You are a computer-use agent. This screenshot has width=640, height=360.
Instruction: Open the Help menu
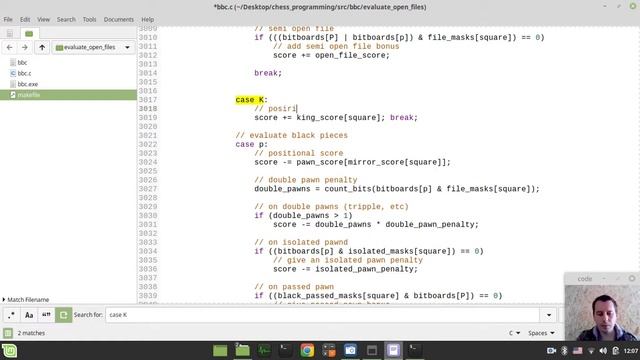(148, 19)
